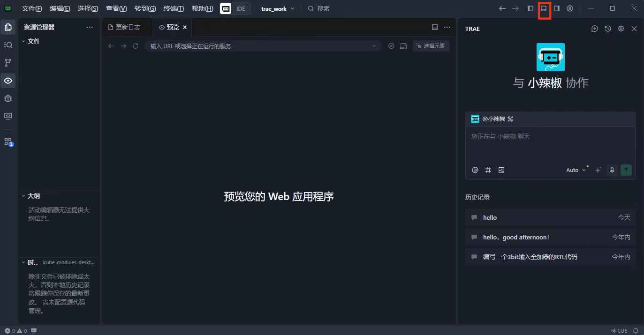Open notifications bell in status bar

pos(636,331)
